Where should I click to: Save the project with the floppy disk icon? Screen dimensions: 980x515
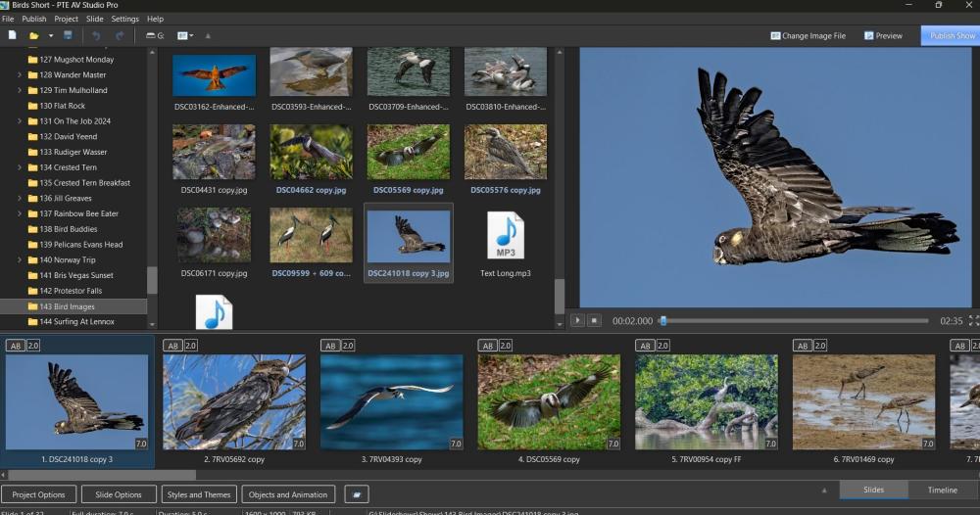(x=68, y=35)
